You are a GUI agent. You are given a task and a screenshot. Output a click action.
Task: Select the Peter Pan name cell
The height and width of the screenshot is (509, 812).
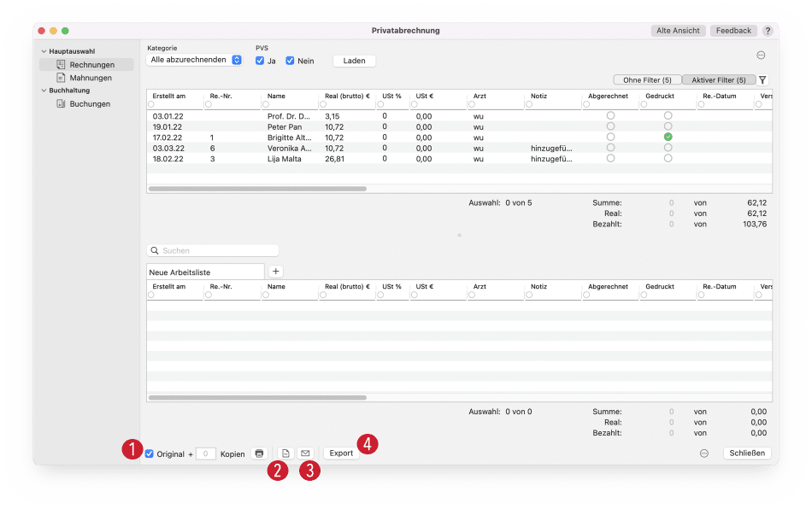point(285,126)
